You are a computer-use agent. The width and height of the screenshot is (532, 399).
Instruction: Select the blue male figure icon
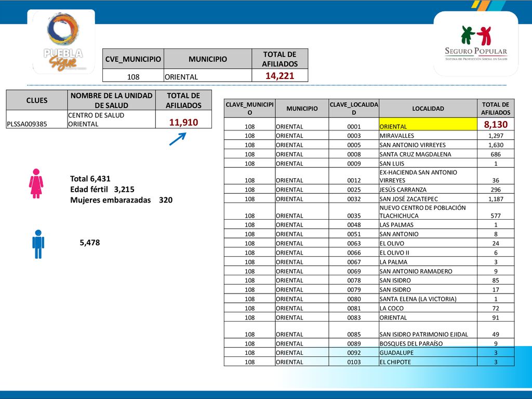click(38, 244)
